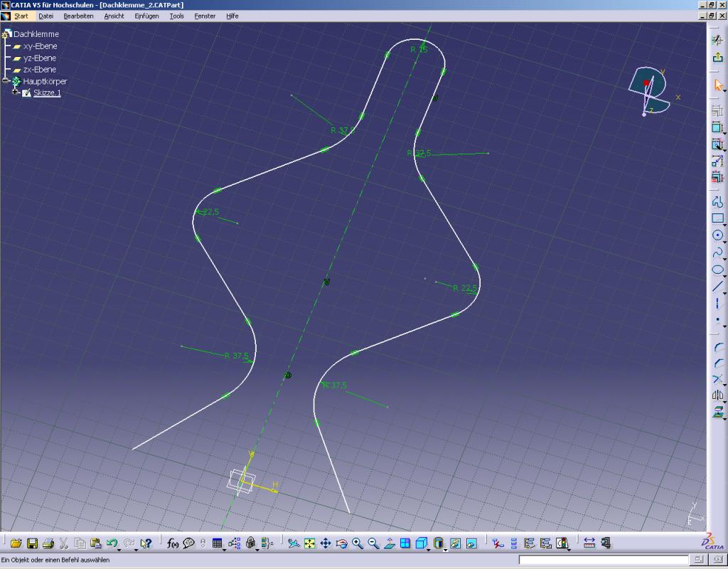Screen dimensions: 728x569
Task: Open the Tools menu
Action: [x=176, y=16]
